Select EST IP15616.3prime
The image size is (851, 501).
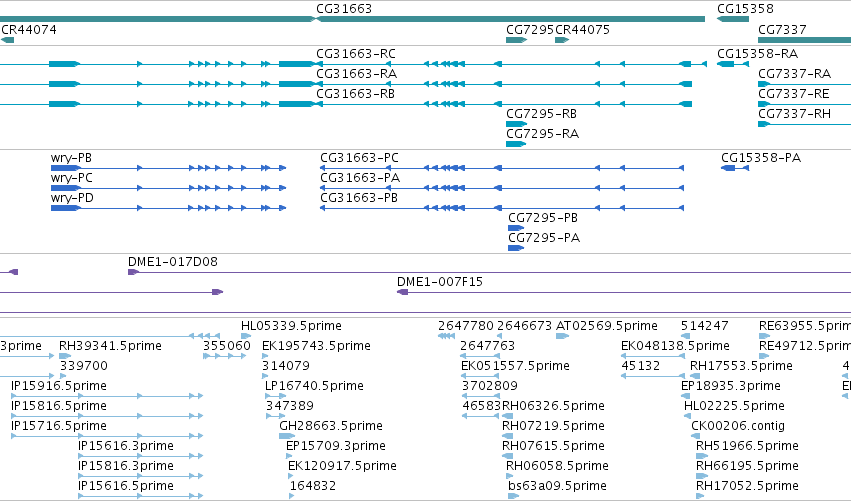click(x=126, y=446)
